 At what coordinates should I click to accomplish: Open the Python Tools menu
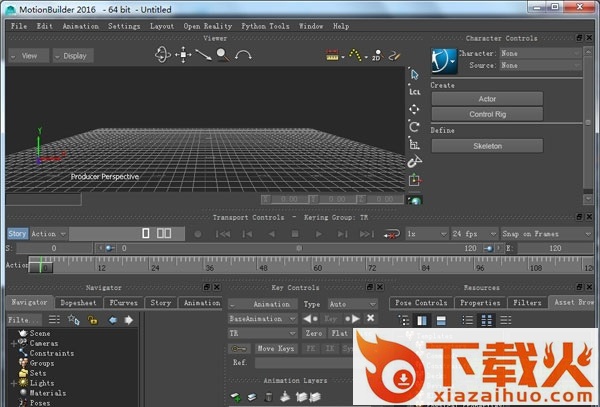265,26
